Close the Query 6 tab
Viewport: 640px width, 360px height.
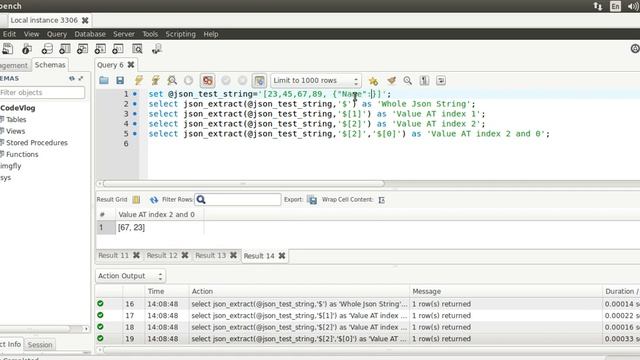(131, 65)
